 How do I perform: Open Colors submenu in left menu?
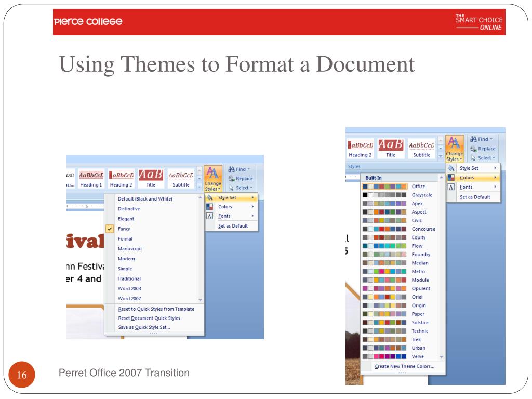coord(231,207)
